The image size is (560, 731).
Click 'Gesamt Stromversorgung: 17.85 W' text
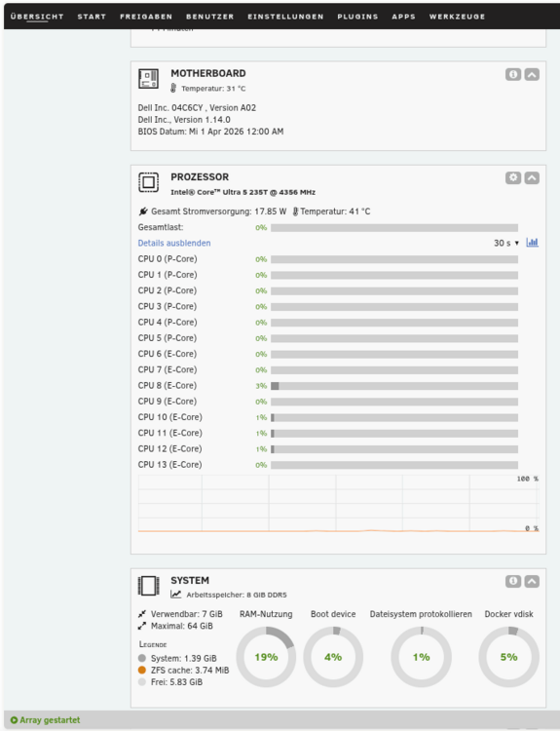click(x=219, y=212)
